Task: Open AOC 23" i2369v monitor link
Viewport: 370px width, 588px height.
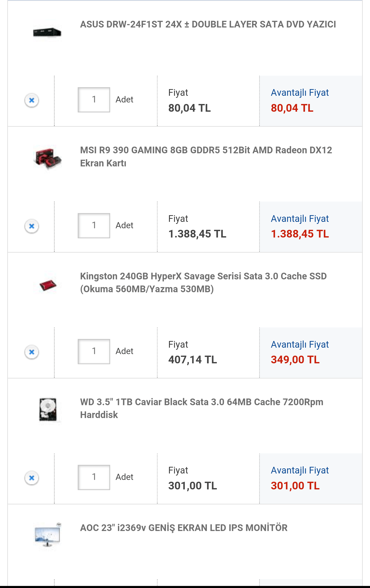Action: [184, 528]
